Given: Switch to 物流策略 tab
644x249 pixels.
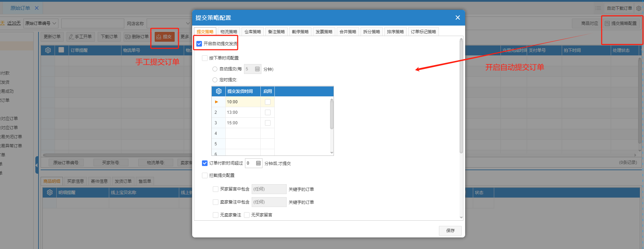Looking at the screenshot, I should [x=229, y=32].
